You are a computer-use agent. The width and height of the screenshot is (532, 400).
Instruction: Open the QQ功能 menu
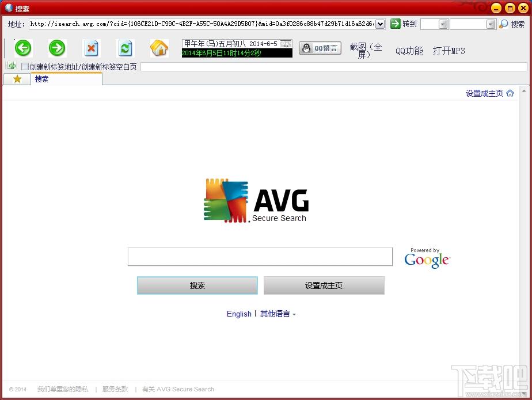click(409, 51)
